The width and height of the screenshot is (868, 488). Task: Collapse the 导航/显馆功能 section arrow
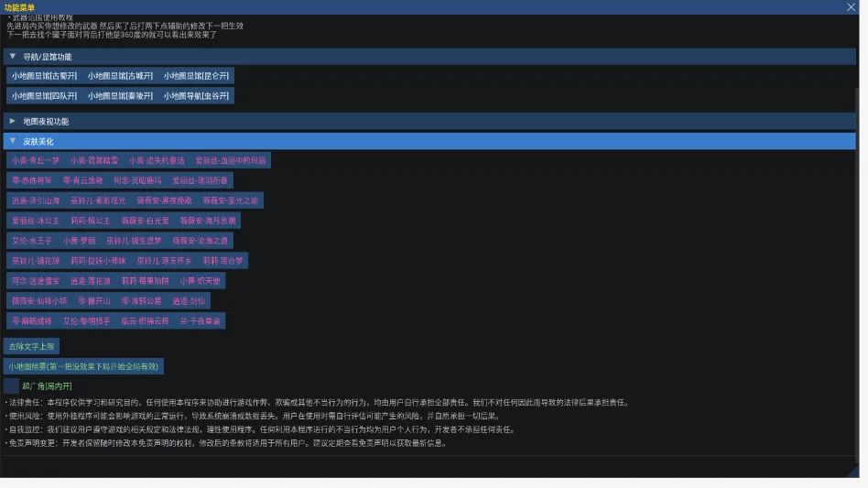point(12,57)
